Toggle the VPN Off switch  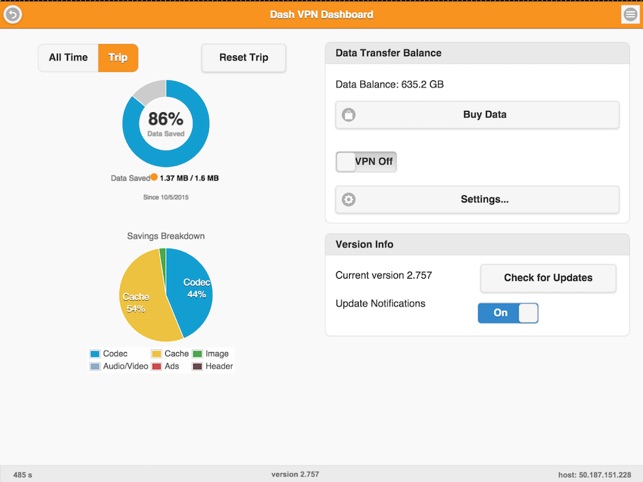click(x=366, y=162)
